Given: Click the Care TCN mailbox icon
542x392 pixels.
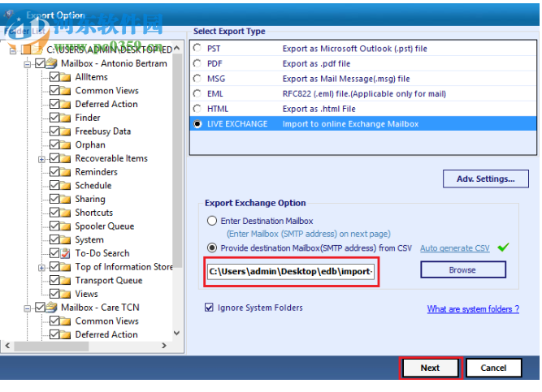Looking at the screenshot, I should click(51, 307).
